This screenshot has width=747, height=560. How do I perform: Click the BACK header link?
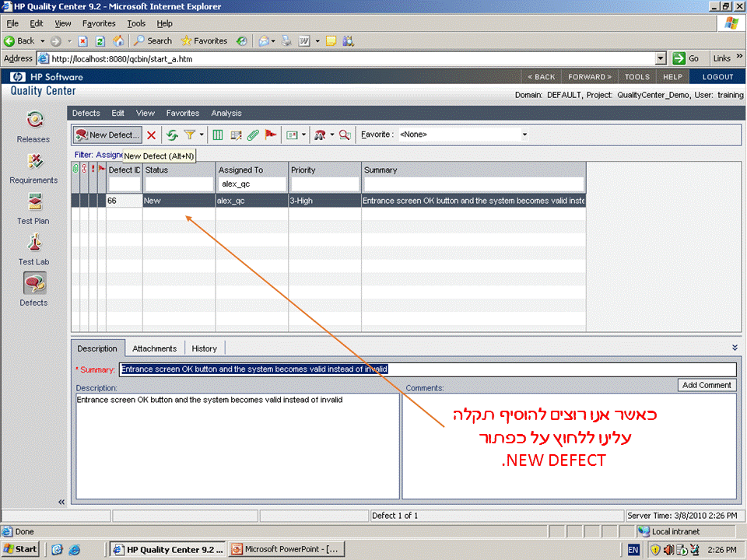click(542, 77)
